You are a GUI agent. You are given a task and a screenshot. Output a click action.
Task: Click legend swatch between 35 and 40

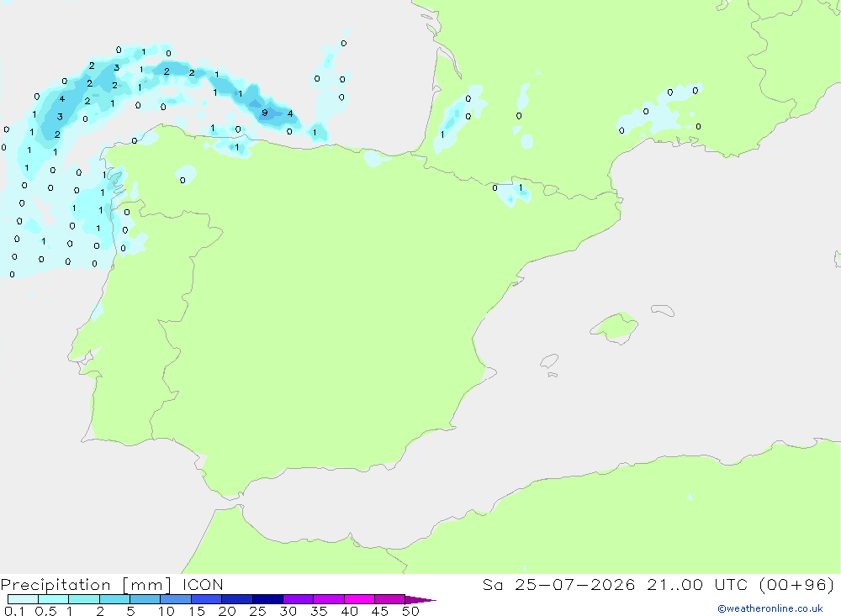point(329,599)
